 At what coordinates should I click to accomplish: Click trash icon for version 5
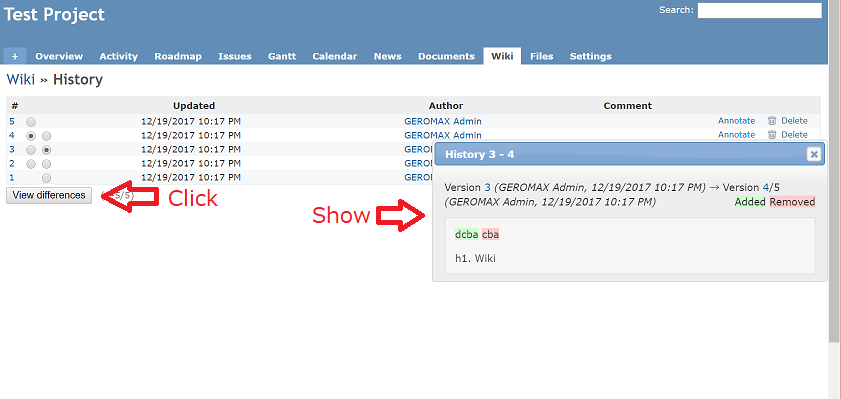772,121
